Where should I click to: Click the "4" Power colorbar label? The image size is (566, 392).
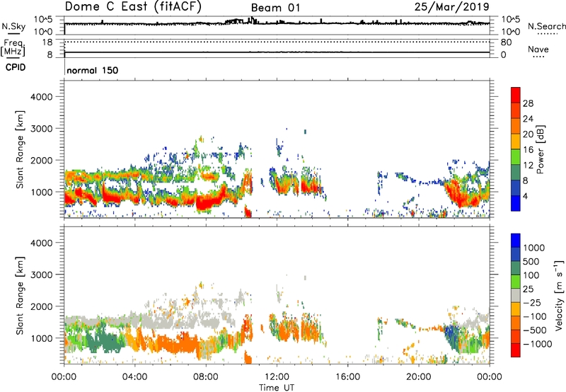[x=525, y=196]
